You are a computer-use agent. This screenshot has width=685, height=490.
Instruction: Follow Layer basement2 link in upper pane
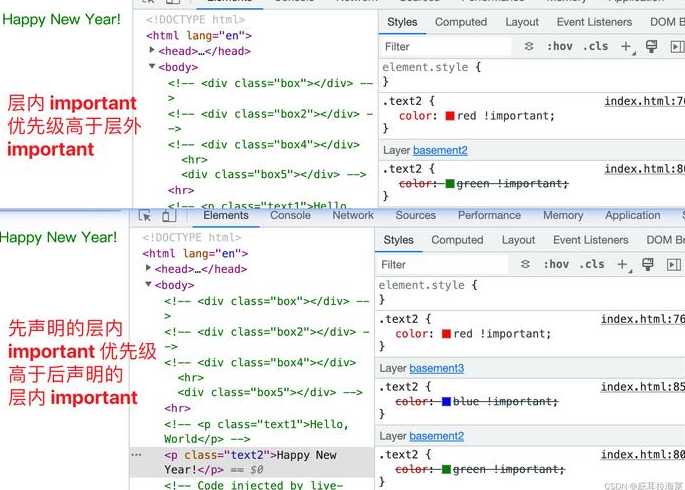tap(440, 150)
